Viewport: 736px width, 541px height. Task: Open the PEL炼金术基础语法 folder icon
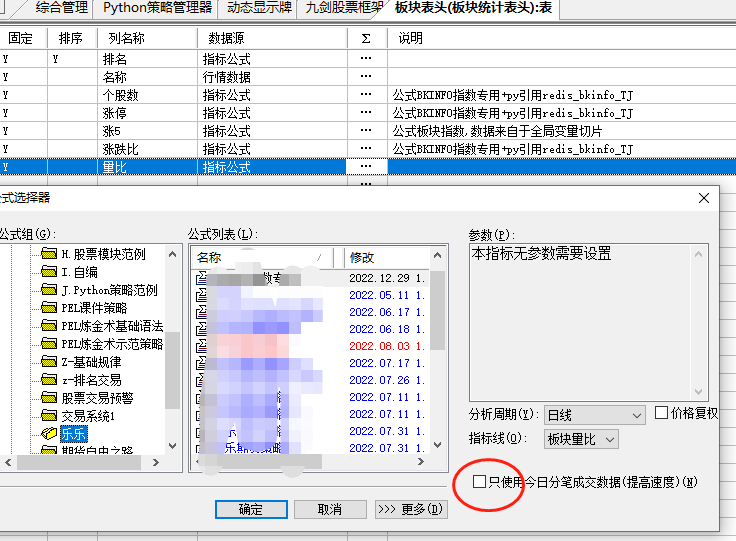click(x=49, y=326)
